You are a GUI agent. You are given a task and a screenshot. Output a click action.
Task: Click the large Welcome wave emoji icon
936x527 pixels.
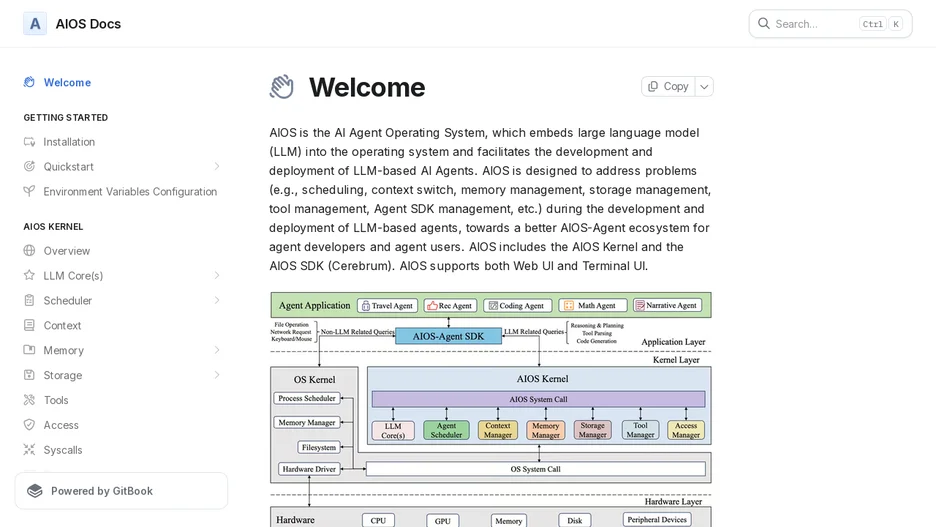tap(282, 87)
